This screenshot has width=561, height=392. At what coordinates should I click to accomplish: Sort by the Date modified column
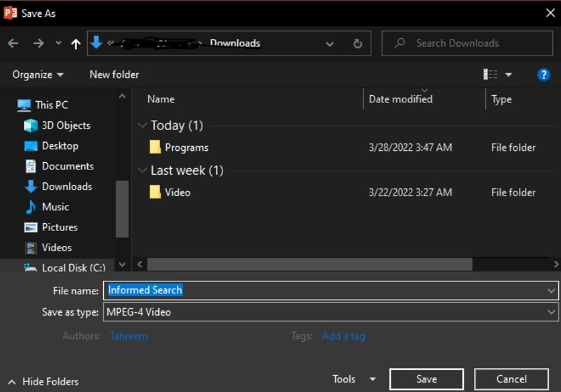coord(400,99)
